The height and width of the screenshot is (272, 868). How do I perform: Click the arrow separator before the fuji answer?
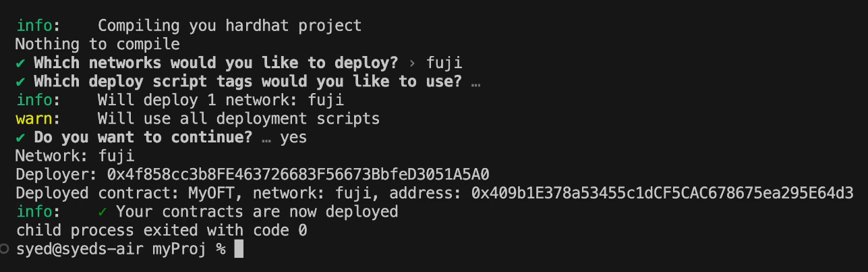(413, 63)
